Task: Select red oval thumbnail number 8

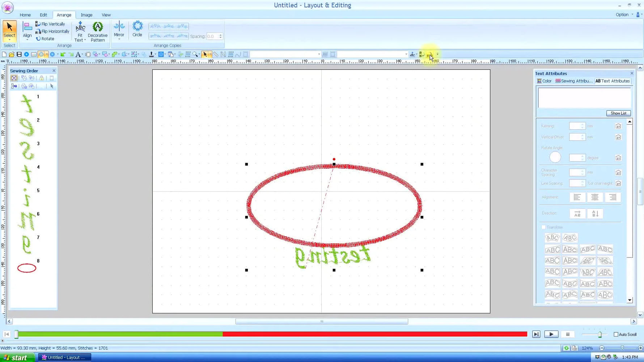Action: [27, 268]
